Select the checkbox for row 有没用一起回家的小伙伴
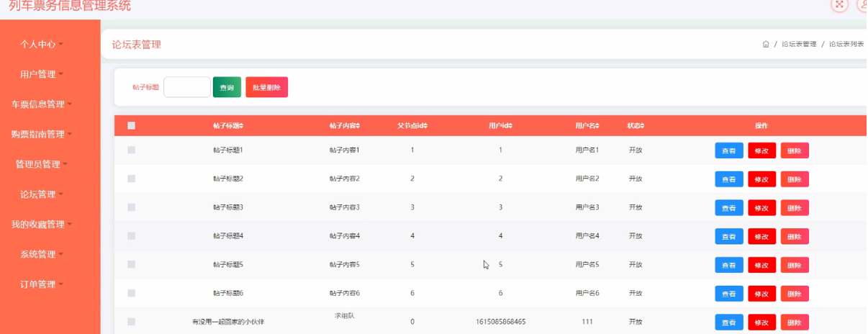The height and width of the screenshot is (334, 868). (131, 322)
